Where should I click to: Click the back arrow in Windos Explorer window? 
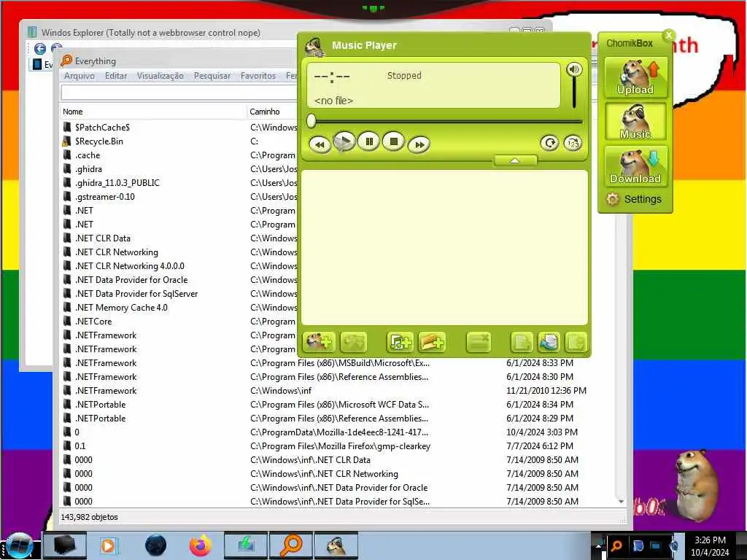pyautogui.click(x=40, y=48)
